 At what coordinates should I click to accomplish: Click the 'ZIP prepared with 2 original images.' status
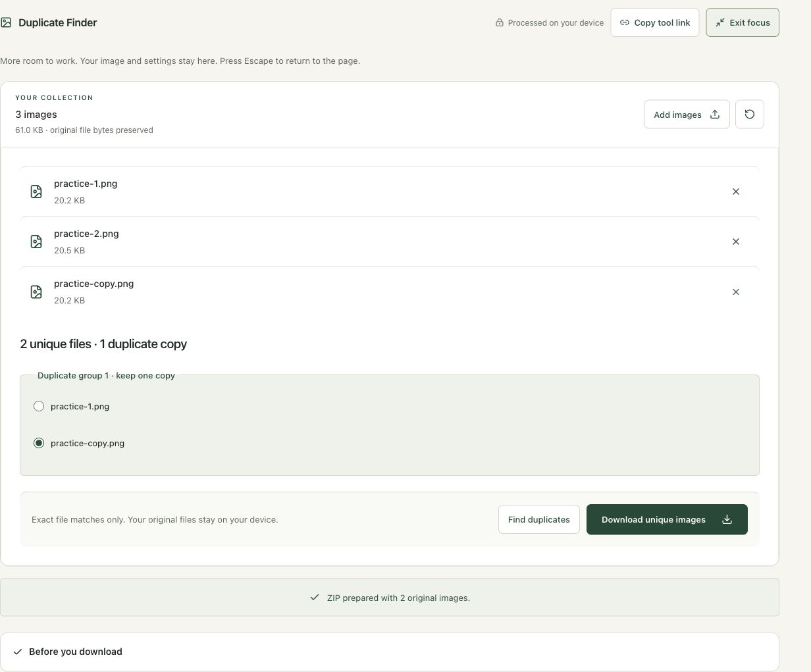tap(398, 598)
